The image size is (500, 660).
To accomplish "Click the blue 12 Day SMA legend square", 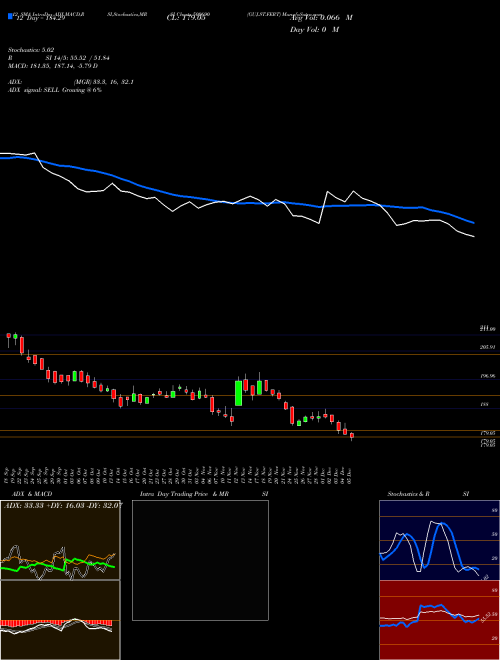I will tap(10, 16).
